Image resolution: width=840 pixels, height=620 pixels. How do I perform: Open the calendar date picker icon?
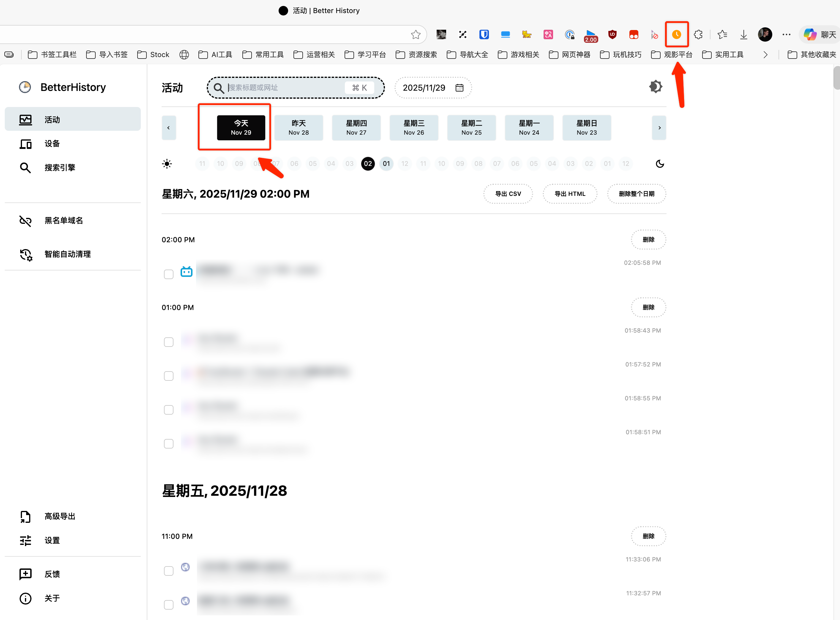460,88
